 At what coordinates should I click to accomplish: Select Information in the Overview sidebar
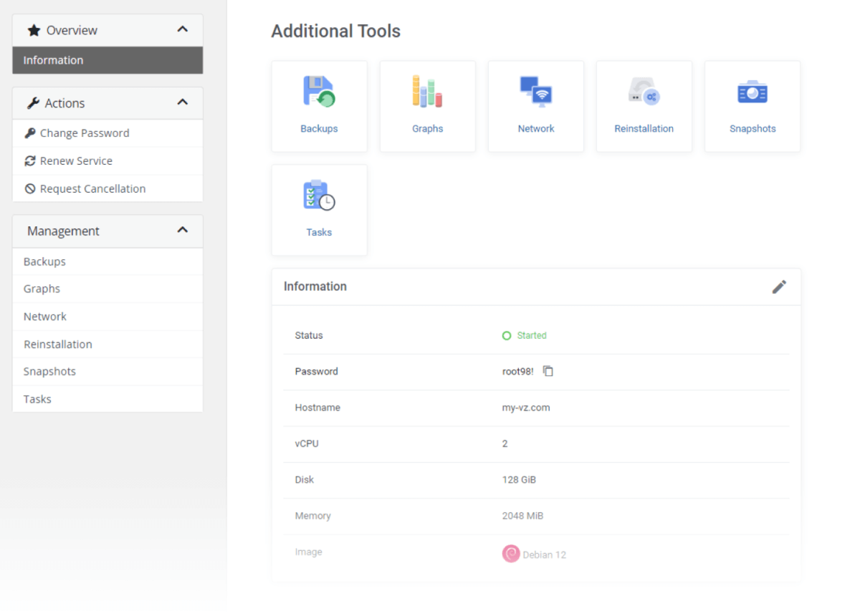(x=107, y=60)
